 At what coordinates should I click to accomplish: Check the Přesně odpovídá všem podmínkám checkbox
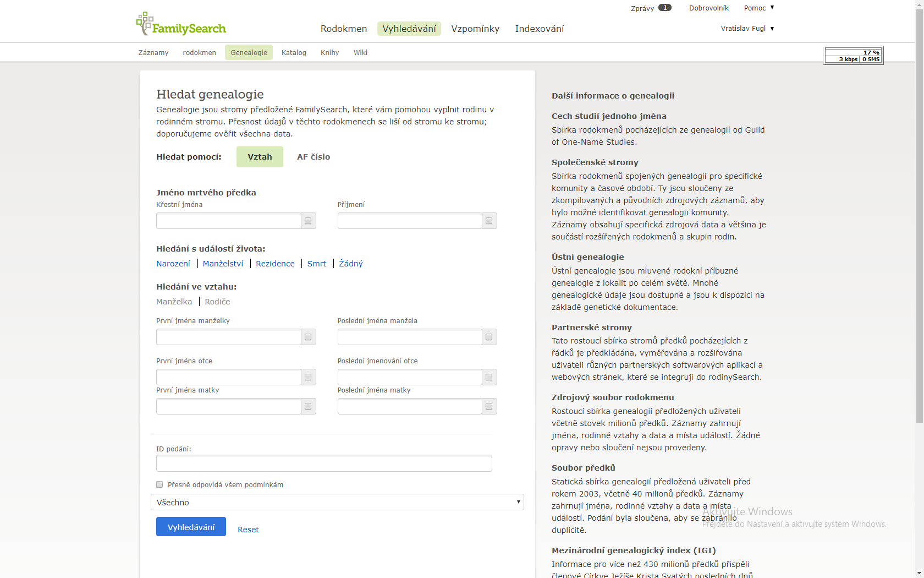[x=159, y=484]
